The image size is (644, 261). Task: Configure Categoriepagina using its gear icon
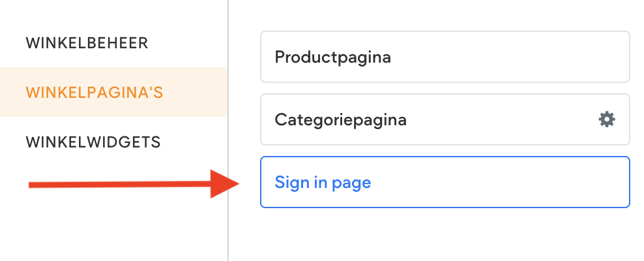[x=606, y=119]
